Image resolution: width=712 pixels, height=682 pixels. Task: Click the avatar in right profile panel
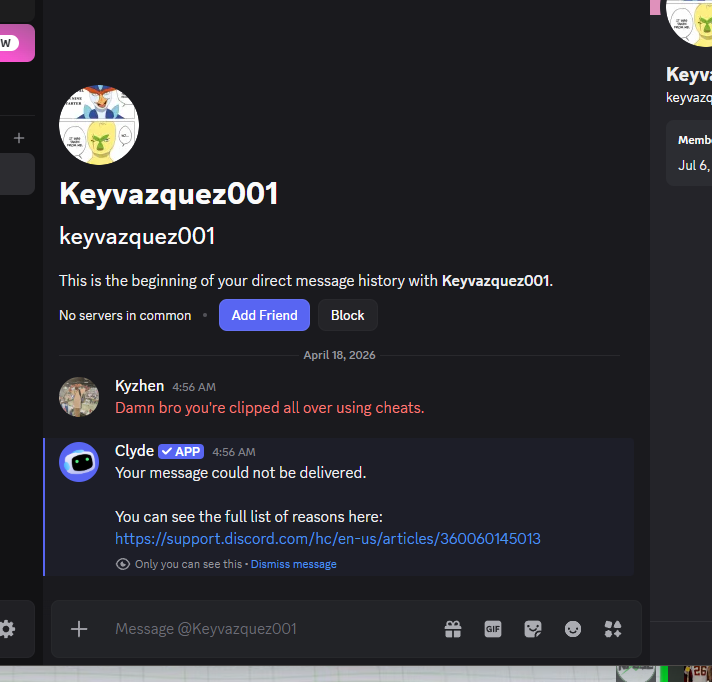pos(690,22)
